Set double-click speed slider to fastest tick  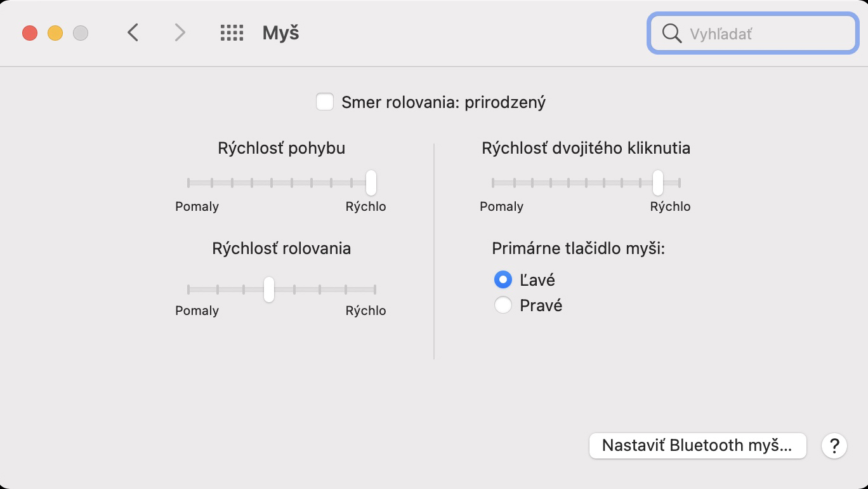[680, 183]
